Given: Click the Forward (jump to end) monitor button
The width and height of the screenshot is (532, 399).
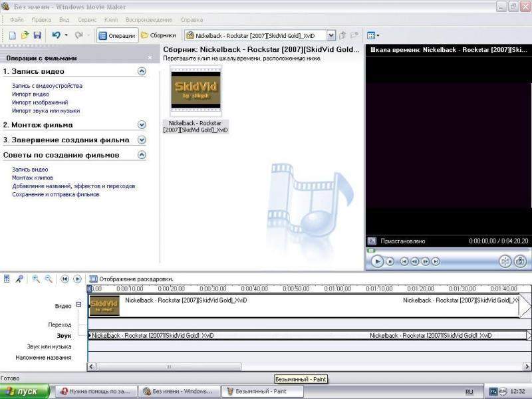Looking at the screenshot, I should [436, 261].
